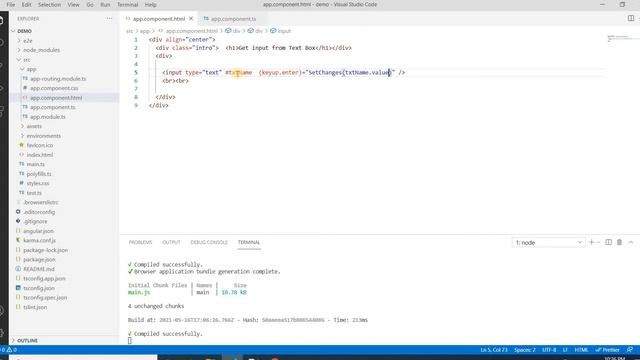640x360 pixels.
Task: Click Prettier status bar item
Action: 607,350
